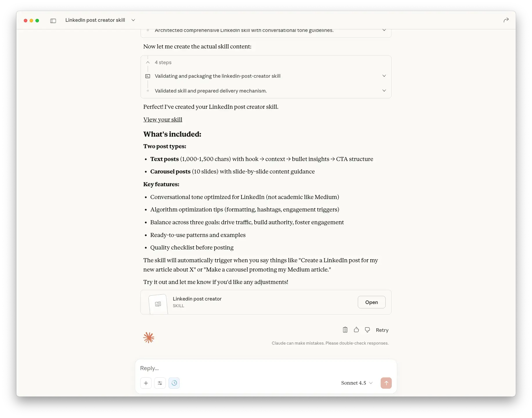Expand the Architected comprehensive LinkedIn skill step
This screenshot has height=418, width=532.
click(384, 30)
